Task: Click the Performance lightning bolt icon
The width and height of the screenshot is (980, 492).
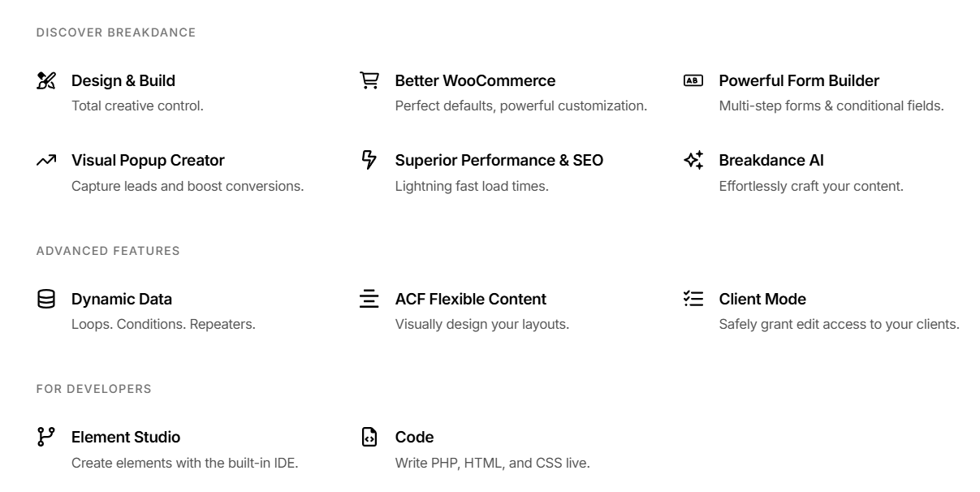Action: click(369, 159)
